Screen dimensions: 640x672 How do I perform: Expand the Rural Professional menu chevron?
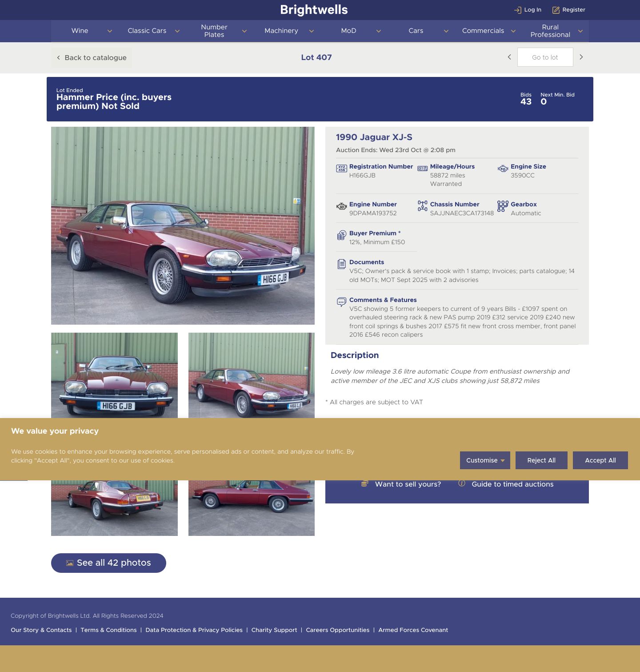[580, 31]
